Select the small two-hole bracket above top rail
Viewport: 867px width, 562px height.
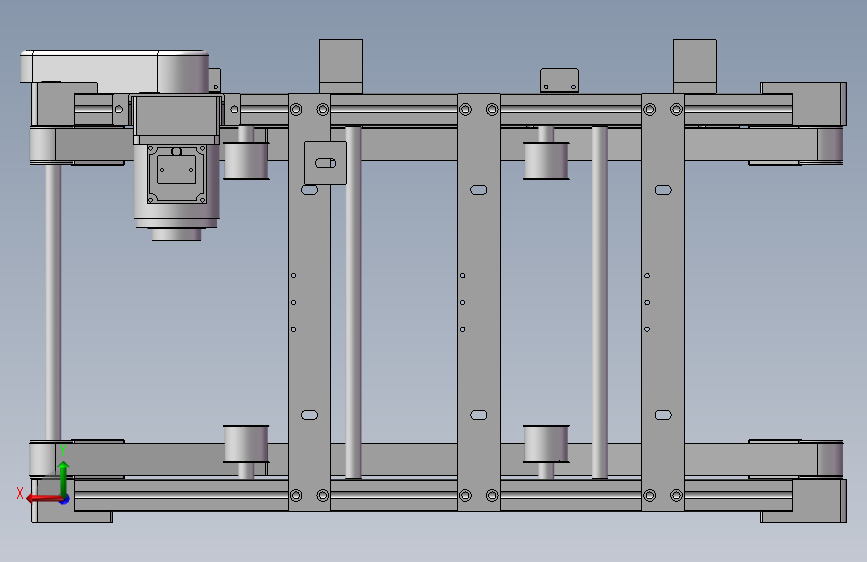[560, 80]
